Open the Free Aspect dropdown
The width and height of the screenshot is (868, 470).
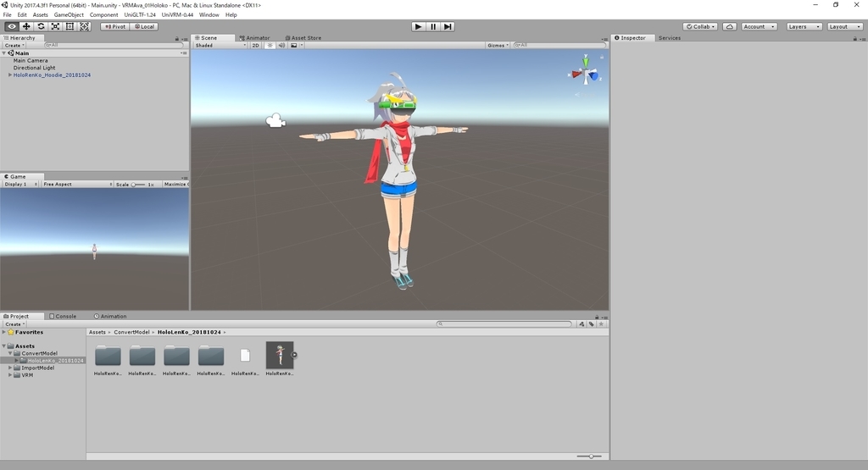coord(77,184)
